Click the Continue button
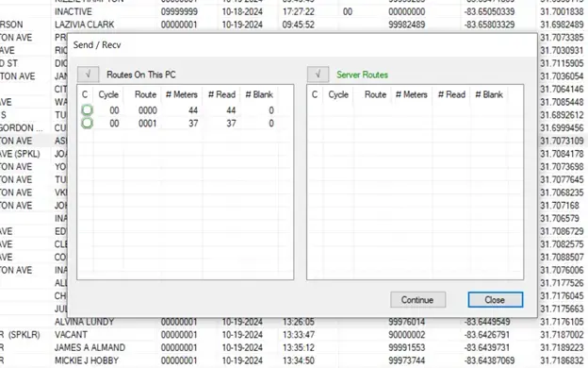Screen dimensions: 588x368 click(x=417, y=300)
